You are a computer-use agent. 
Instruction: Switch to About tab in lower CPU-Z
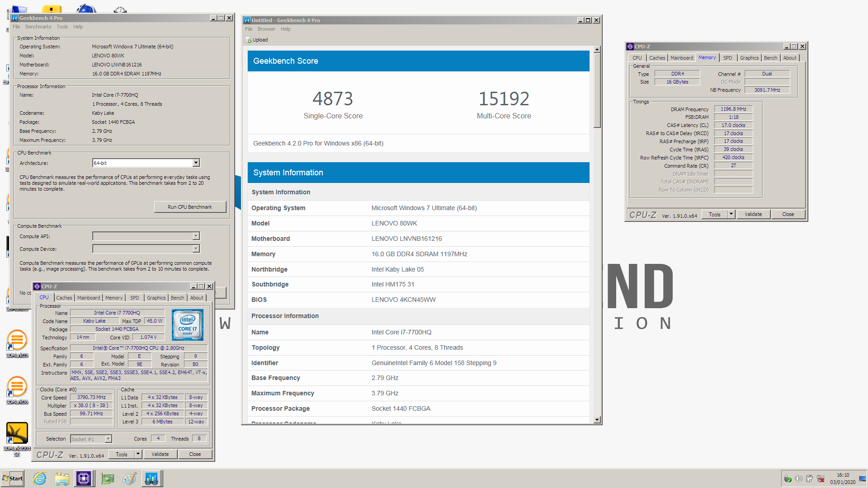(x=197, y=298)
